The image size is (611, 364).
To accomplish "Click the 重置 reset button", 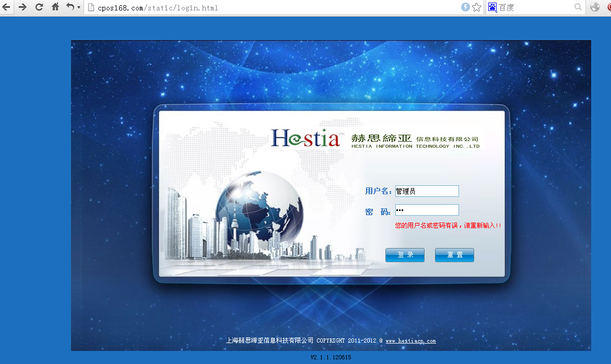I will click(454, 255).
